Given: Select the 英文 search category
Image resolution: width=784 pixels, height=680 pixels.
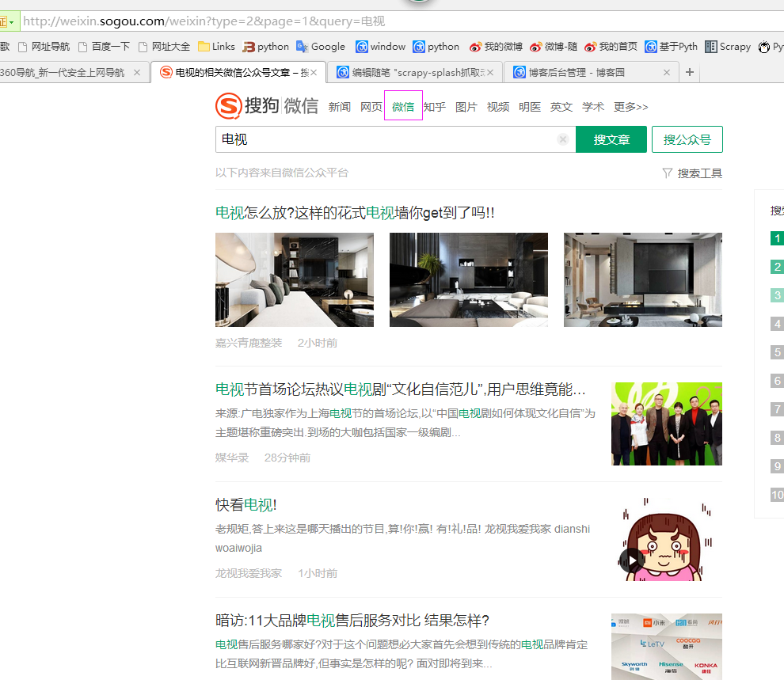Looking at the screenshot, I should 561,107.
